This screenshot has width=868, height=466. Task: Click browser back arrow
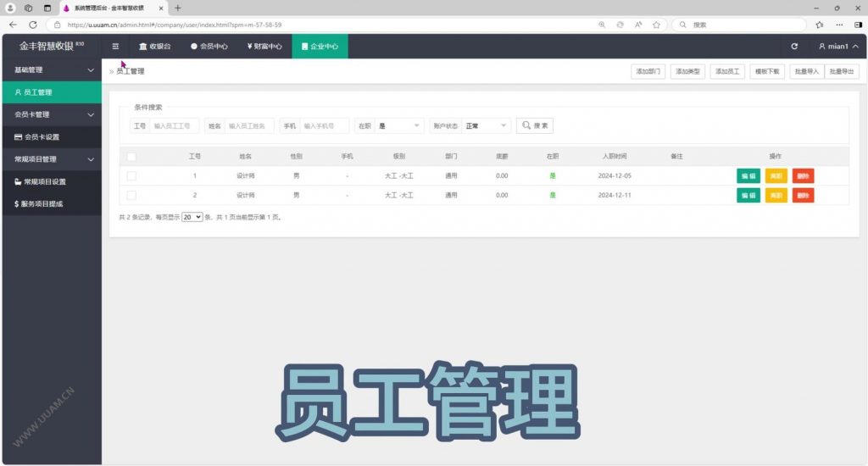point(13,25)
